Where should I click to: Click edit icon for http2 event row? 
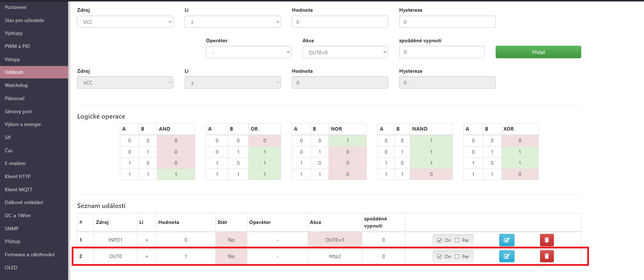(x=506, y=256)
